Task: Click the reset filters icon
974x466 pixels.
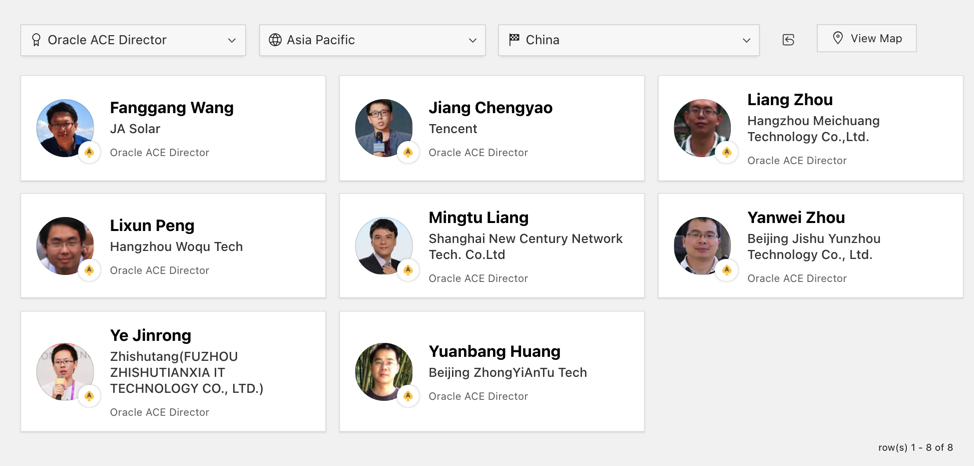Action: (x=788, y=40)
